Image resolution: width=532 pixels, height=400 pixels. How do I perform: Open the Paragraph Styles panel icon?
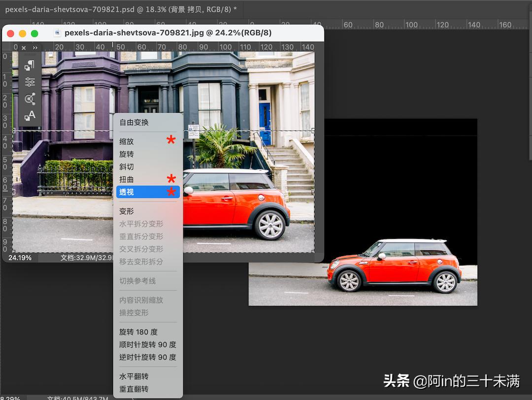tap(30, 66)
